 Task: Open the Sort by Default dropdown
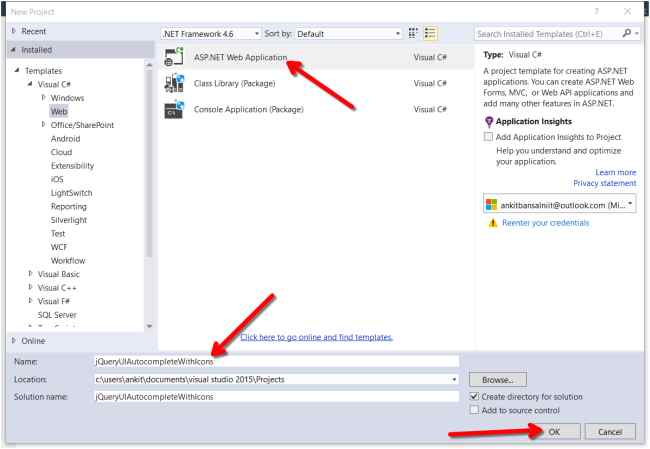click(349, 34)
